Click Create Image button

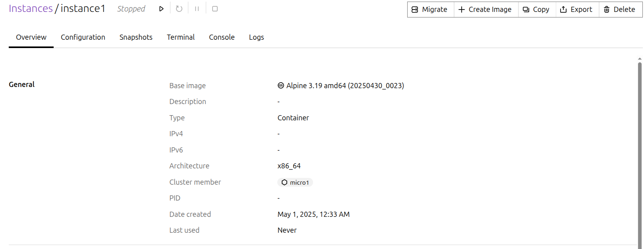(x=485, y=10)
